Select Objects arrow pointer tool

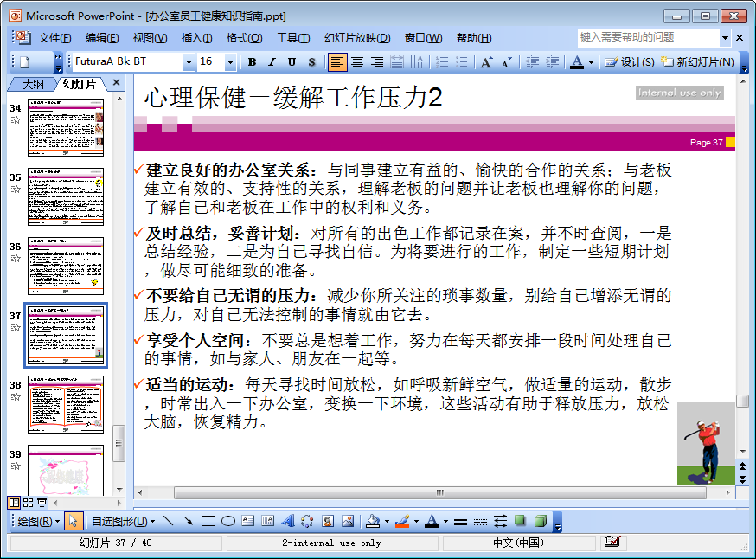pyautogui.click(x=73, y=522)
